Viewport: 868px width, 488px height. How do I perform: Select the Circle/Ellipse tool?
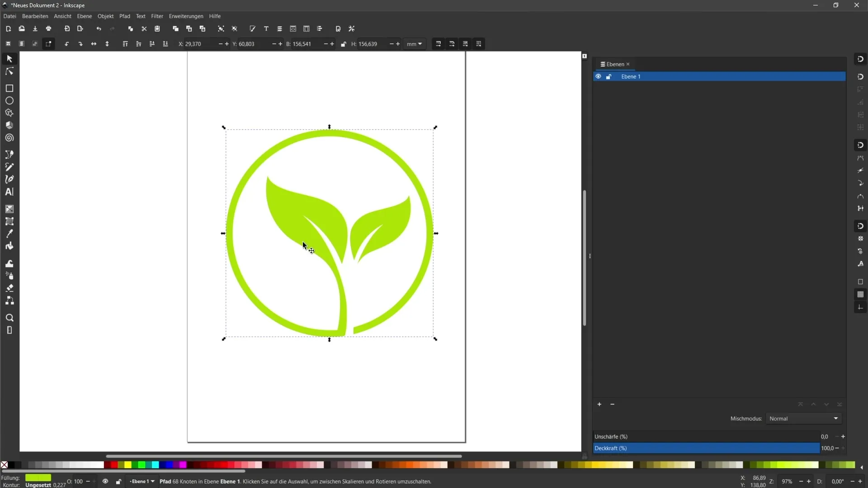(9, 101)
